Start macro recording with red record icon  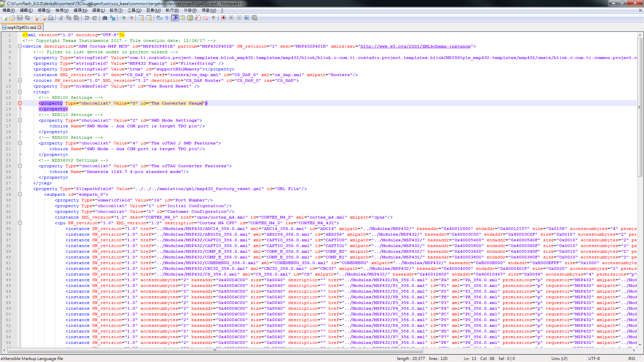tap(223, 18)
